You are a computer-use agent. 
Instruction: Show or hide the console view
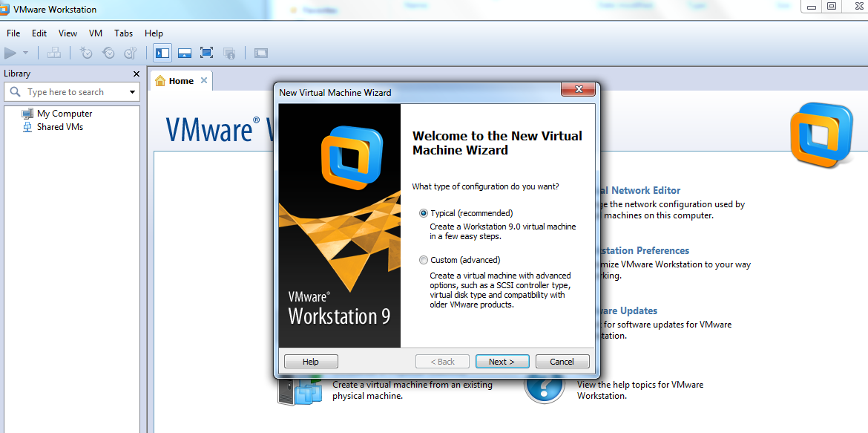point(260,53)
